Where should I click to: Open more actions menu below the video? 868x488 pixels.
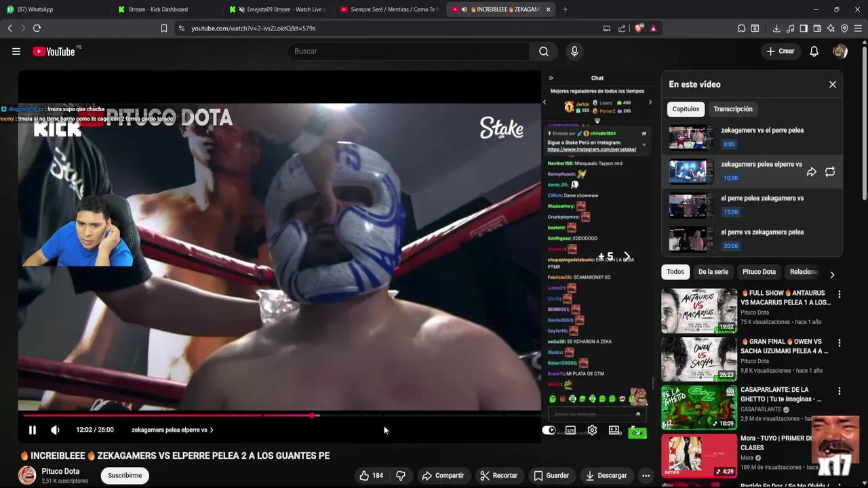646,476
